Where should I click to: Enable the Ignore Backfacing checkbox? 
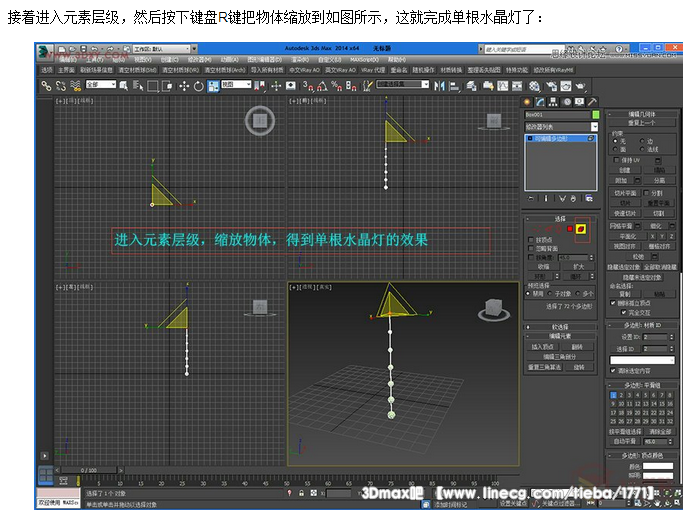point(531,249)
